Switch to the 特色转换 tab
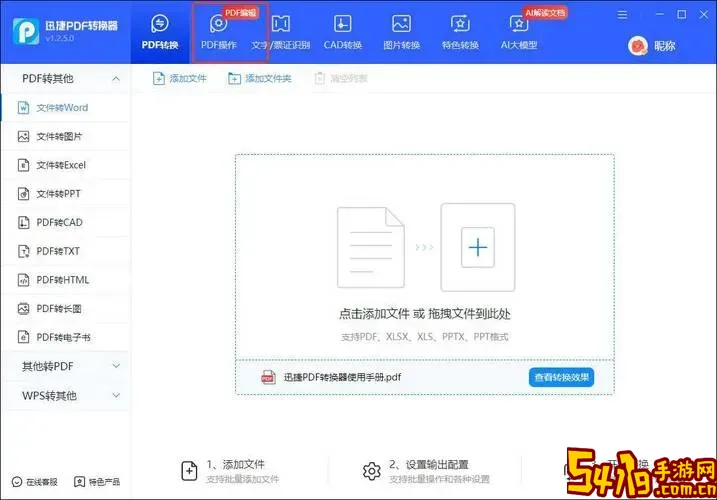 point(460,32)
